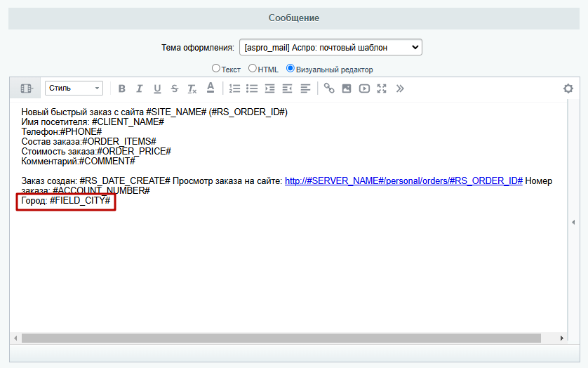The width and height of the screenshot is (588, 368).
Task: Click the 'Новый быстрый заказ с сайта' line
Action: pos(154,112)
